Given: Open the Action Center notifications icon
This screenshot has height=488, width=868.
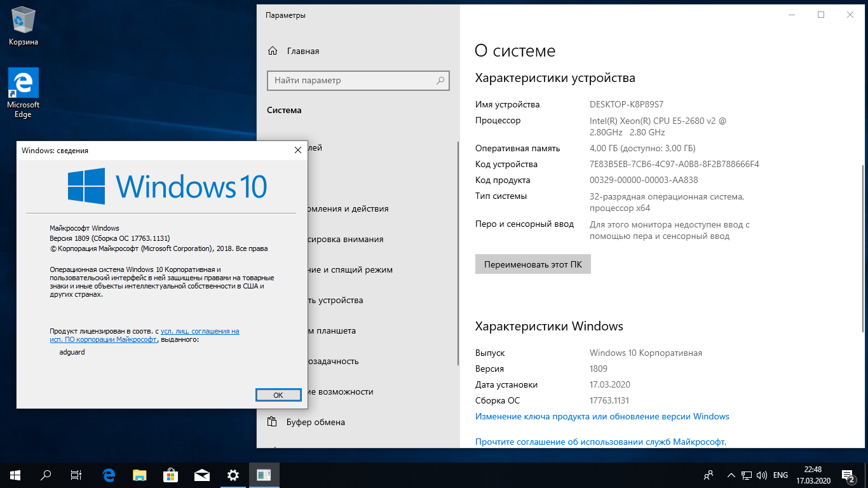Looking at the screenshot, I should click(848, 475).
